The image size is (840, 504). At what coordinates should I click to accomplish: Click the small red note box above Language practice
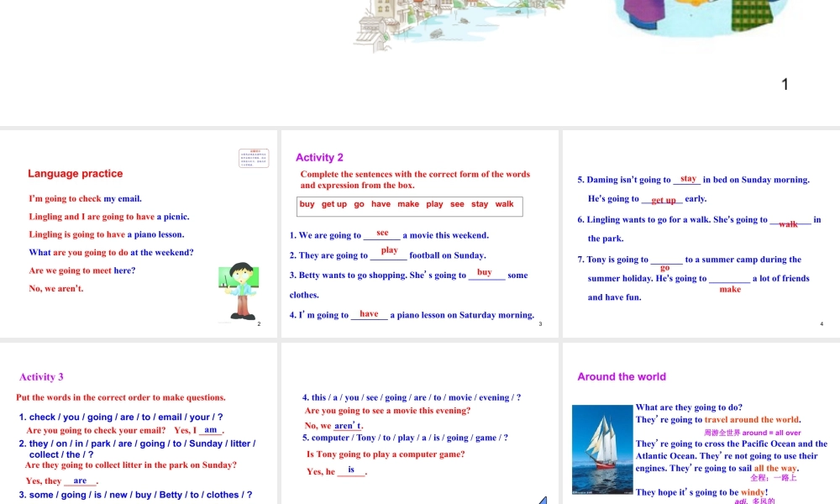253,159
